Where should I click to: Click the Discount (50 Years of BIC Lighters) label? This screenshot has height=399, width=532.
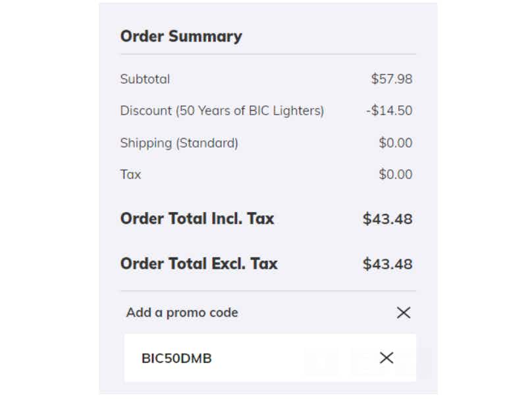(x=222, y=111)
